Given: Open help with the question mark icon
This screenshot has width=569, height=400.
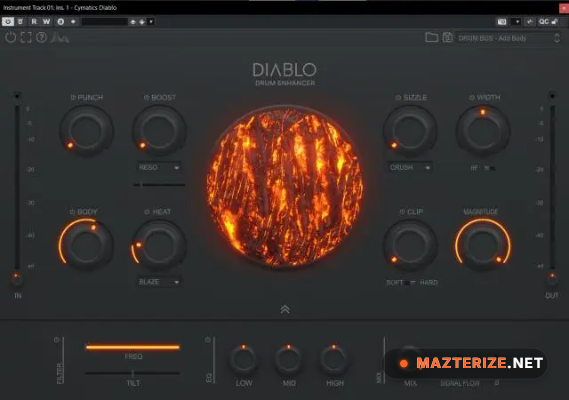Looking at the screenshot, I should tap(42, 37).
